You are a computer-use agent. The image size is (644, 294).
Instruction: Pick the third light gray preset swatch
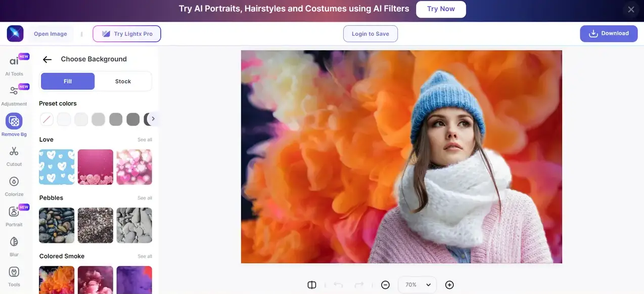coord(81,119)
